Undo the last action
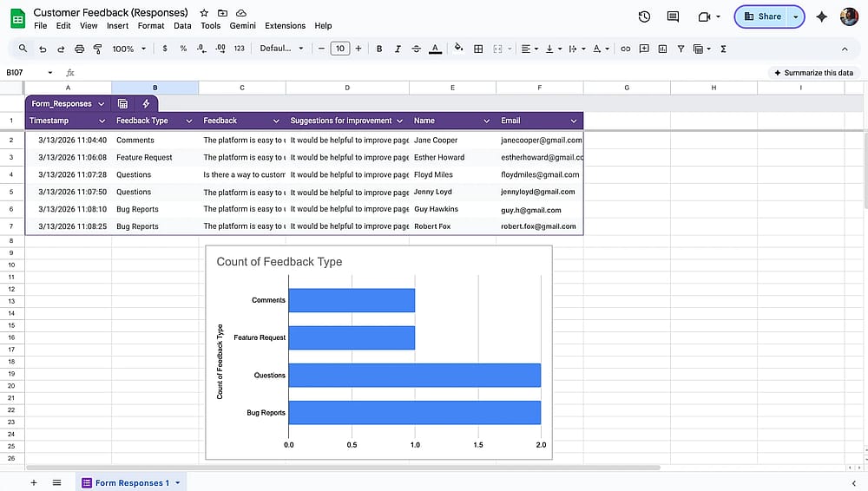Screen dimensions: 868x491 coord(43,49)
